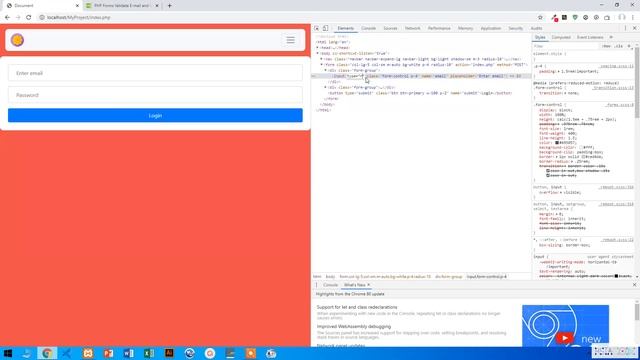Open a new browser tab with plus
Image resolution: width=640 pixels, height=360 pixels.
click(x=169, y=6)
